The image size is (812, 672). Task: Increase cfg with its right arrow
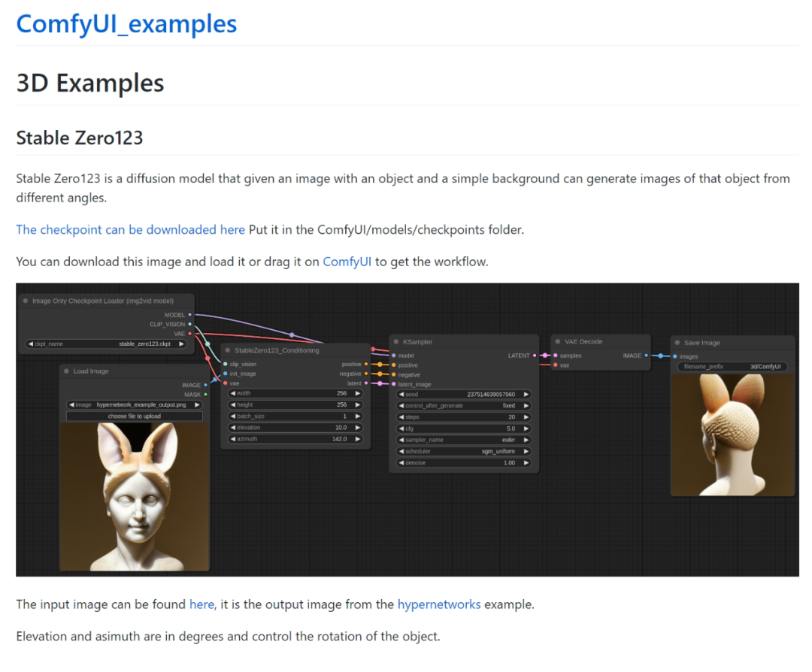(526, 428)
